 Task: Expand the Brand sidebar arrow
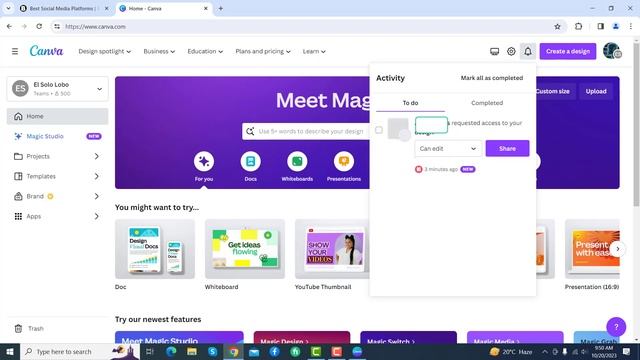(x=96, y=196)
